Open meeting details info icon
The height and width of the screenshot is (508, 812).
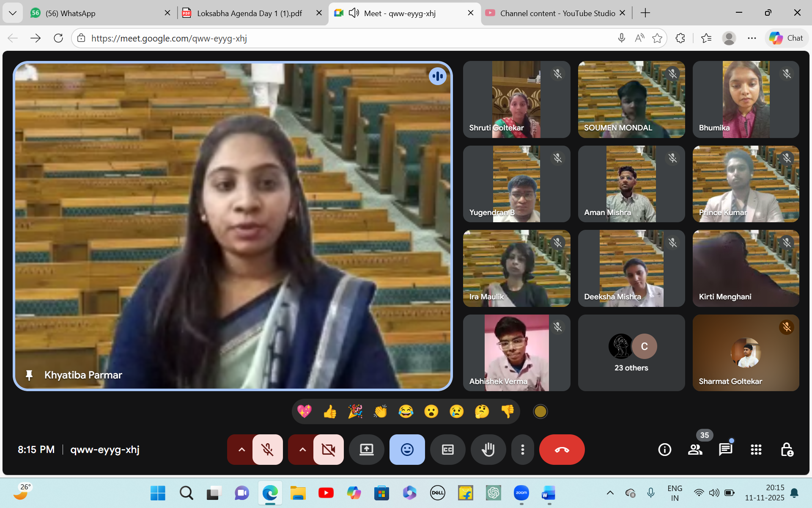(664, 450)
